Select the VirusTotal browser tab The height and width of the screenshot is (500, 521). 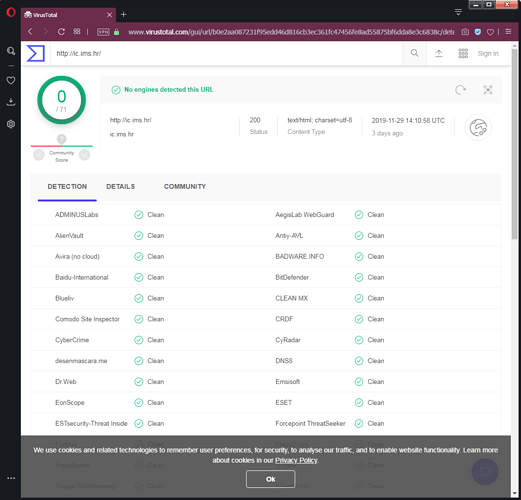click(x=68, y=15)
